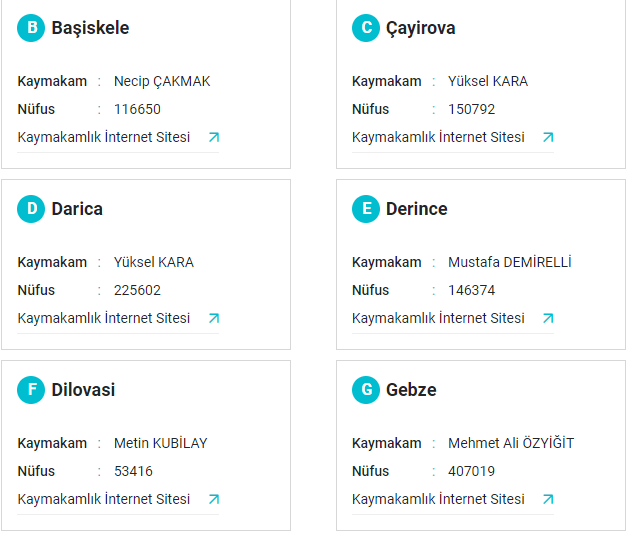Open Çayirova Kaymakamlık İnternet Sitesi link
This screenshot has height=536, width=628.
pos(438,137)
